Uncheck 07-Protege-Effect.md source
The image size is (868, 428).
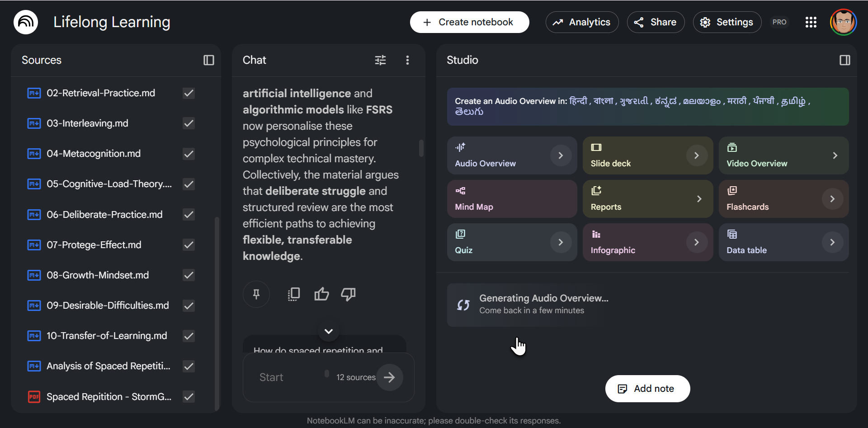click(189, 245)
